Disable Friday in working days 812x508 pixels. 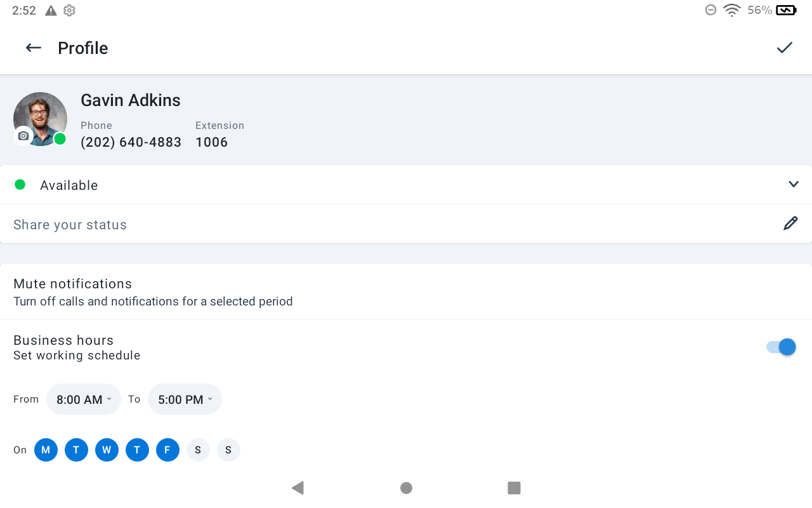[167, 450]
